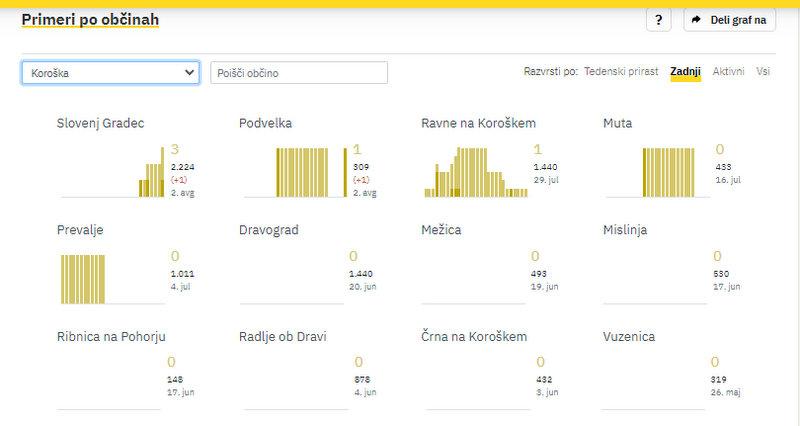The image size is (800, 426).
Task: Choose the Vsi sort option
Action: point(763,73)
